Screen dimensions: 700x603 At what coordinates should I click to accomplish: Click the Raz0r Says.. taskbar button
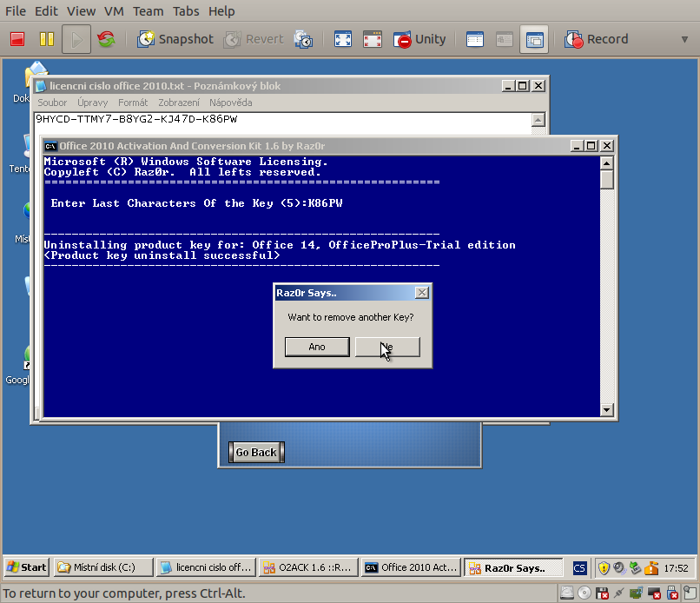(513, 567)
